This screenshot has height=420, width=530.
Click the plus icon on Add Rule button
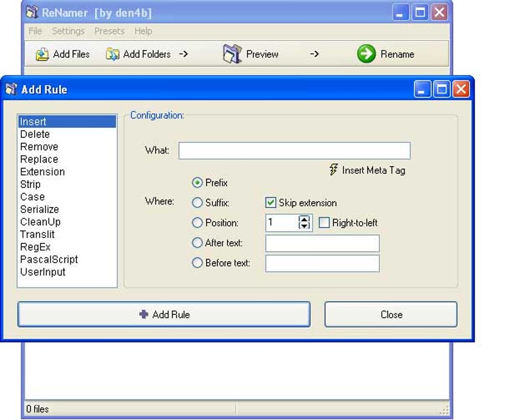(x=143, y=314)
